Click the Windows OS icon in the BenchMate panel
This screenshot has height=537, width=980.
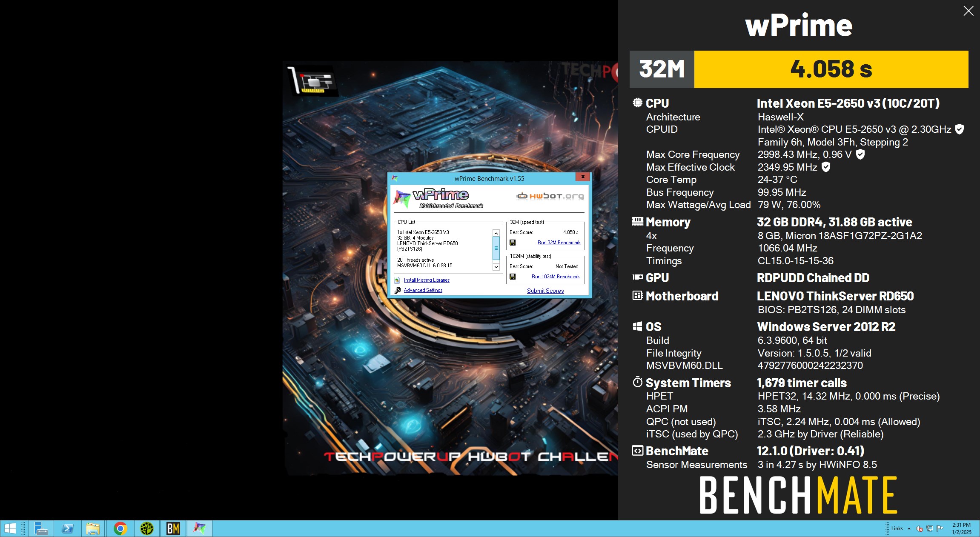click(x=637, y=326)
